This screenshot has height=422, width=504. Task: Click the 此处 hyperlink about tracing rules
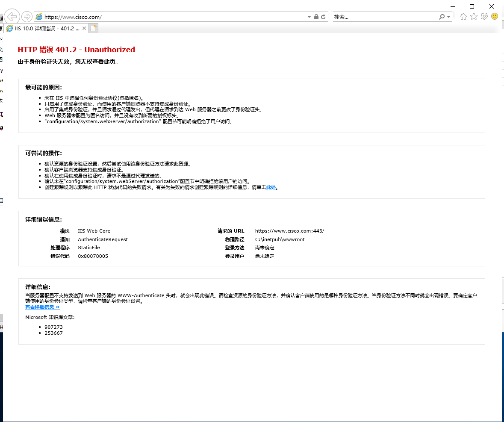click(x=271, y=187)
